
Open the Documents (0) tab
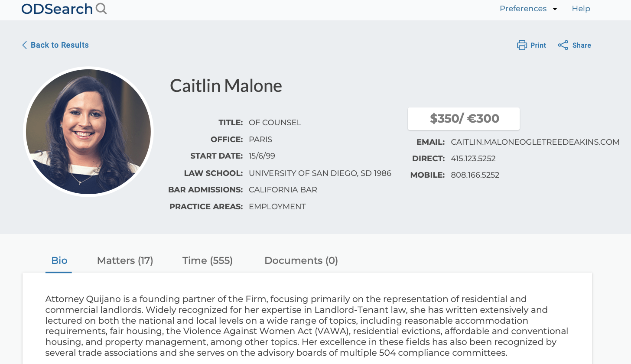(x=301, y=260)
